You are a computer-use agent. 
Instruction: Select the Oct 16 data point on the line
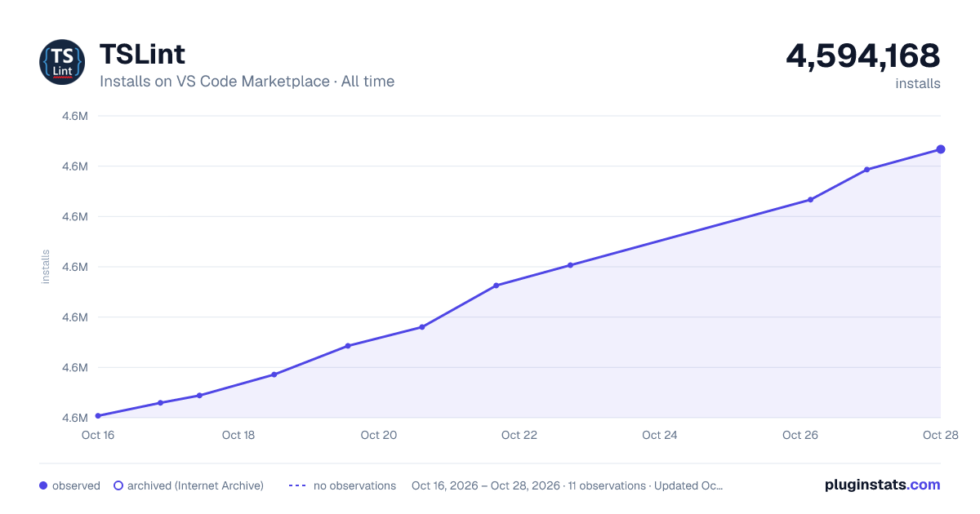(98, 416)
